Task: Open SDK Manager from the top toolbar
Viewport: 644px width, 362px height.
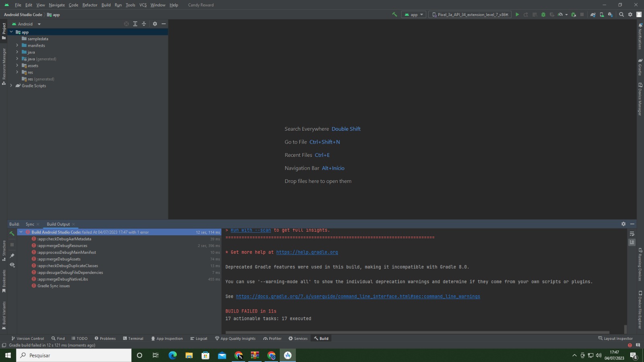Action: [x=611, y=14]
